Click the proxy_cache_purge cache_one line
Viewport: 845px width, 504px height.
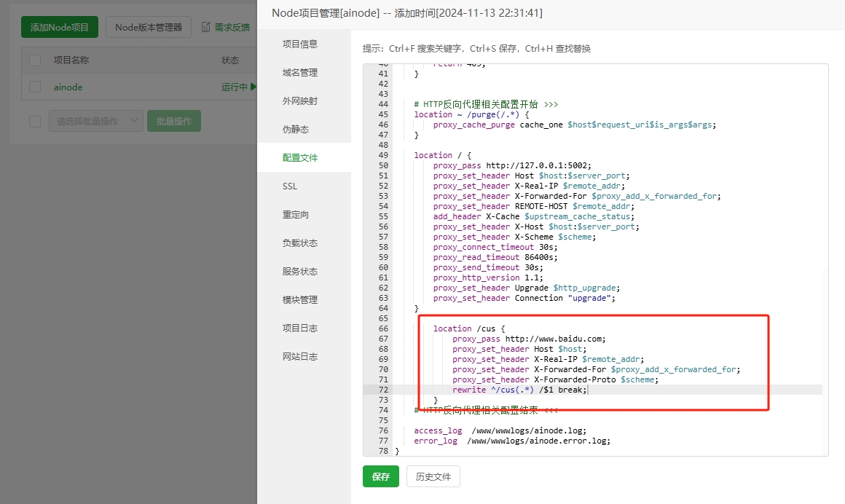click(575, 125)
